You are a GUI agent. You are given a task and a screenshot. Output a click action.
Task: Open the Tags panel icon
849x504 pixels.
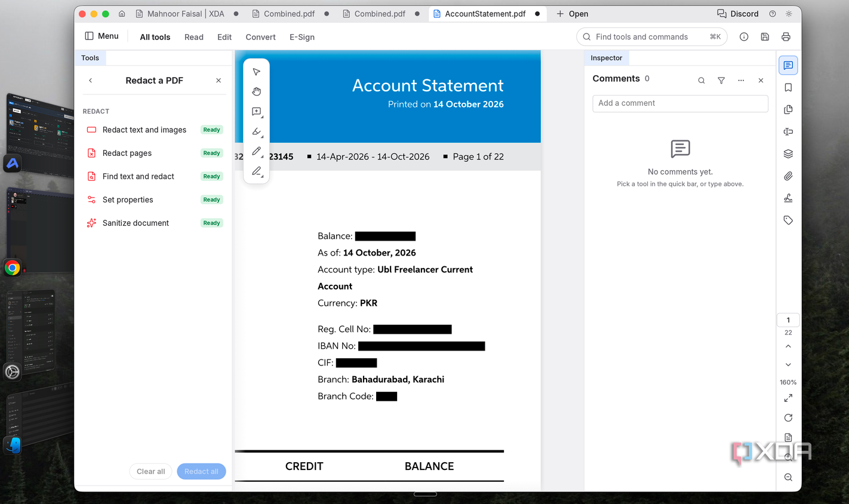click(x=788, y=220)
